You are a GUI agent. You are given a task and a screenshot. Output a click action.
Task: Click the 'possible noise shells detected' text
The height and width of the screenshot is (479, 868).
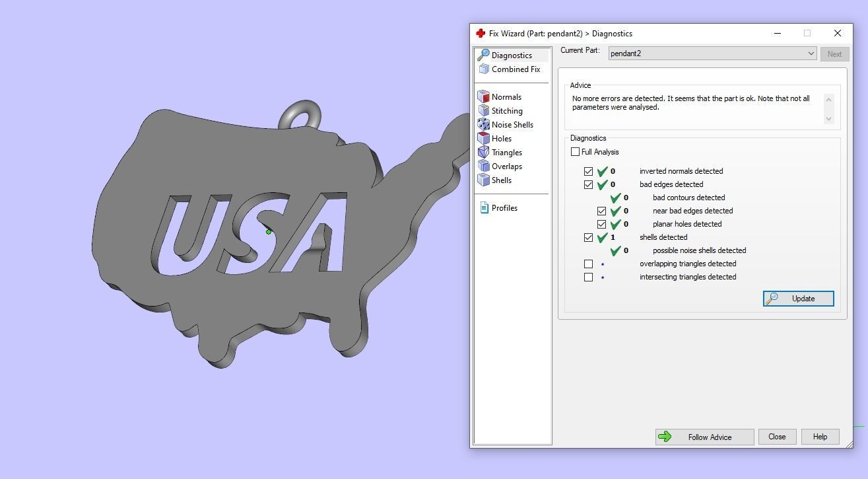700,250
